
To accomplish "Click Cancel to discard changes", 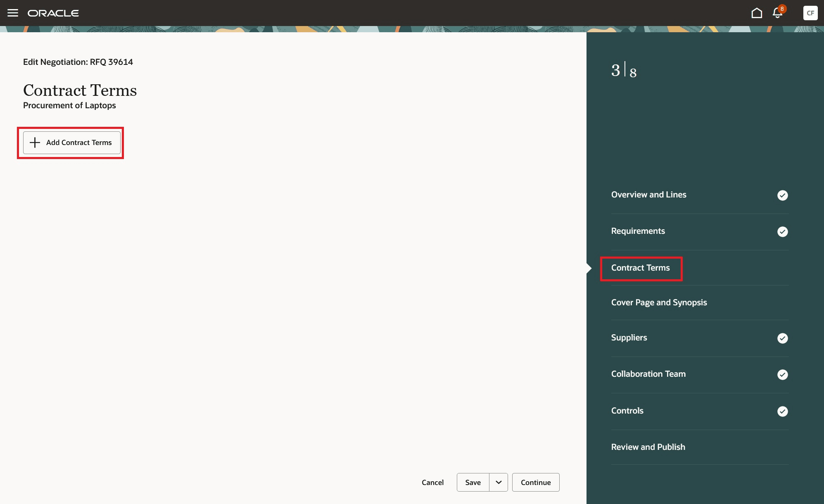I will point(432,482).
